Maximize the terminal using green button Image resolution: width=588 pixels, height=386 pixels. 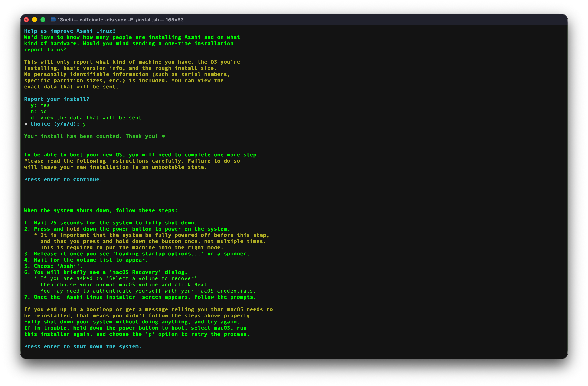pos(43,20)
